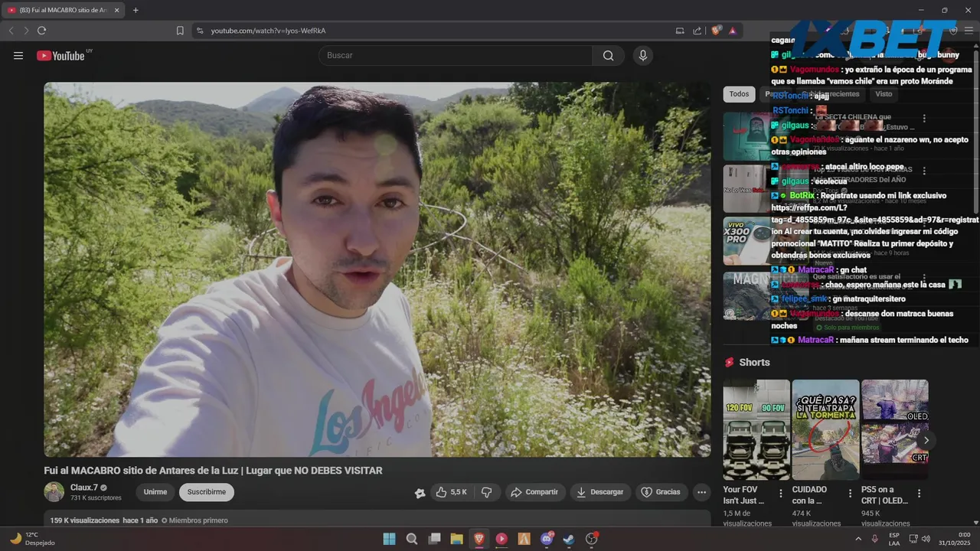Click the main video player

pos(377,269)
